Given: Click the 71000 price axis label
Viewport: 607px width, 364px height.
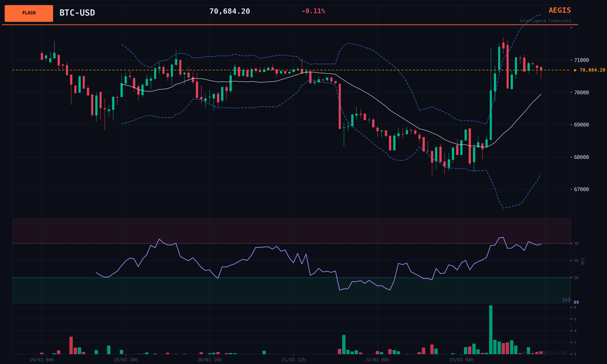Looking at the screenshot, I should click(x=581, y=60).
